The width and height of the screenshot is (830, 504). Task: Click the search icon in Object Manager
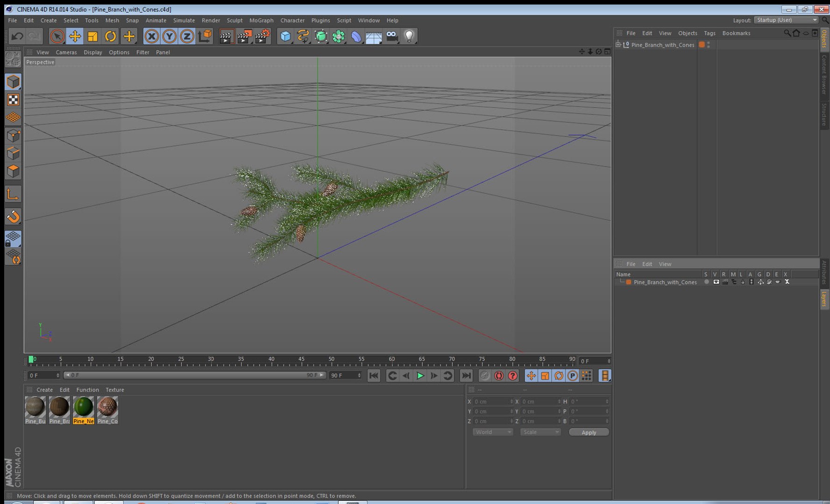(x=787, y=33)
